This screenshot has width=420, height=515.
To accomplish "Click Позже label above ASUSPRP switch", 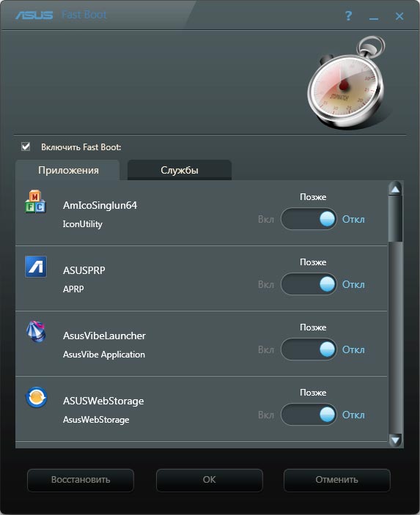I will (x=313, y=262).
